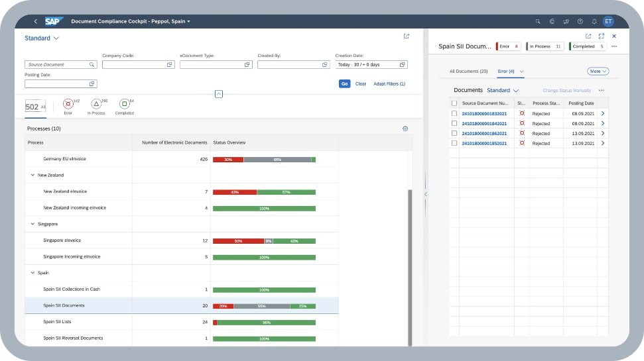Navigate into document 24101800001842021 row arrow
Viewport: 644px width, 361px height.
[x=603, y=123]
